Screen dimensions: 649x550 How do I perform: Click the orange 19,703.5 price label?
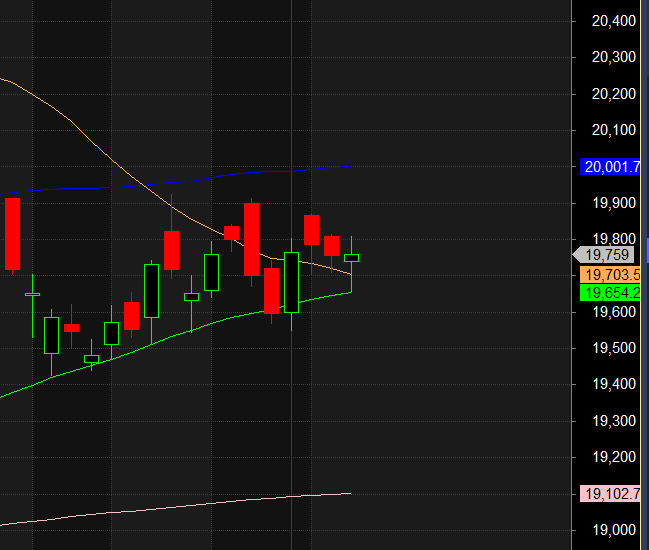tap(610, 274)
